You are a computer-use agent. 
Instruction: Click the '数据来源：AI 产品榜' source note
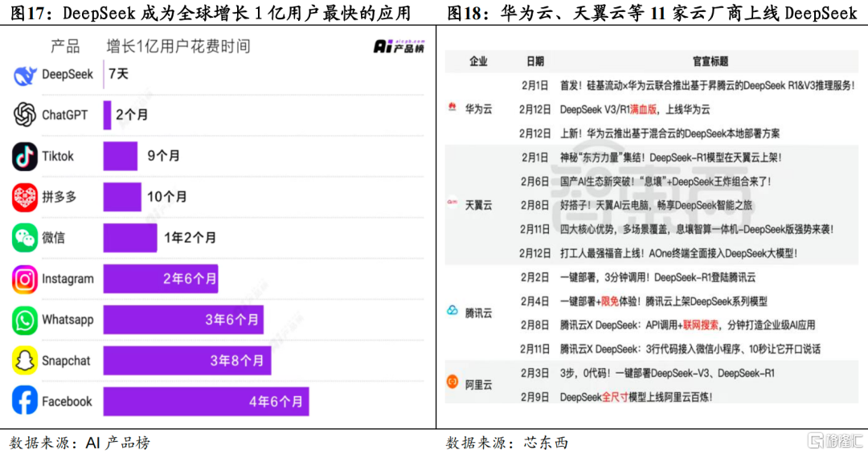[79, 443]
